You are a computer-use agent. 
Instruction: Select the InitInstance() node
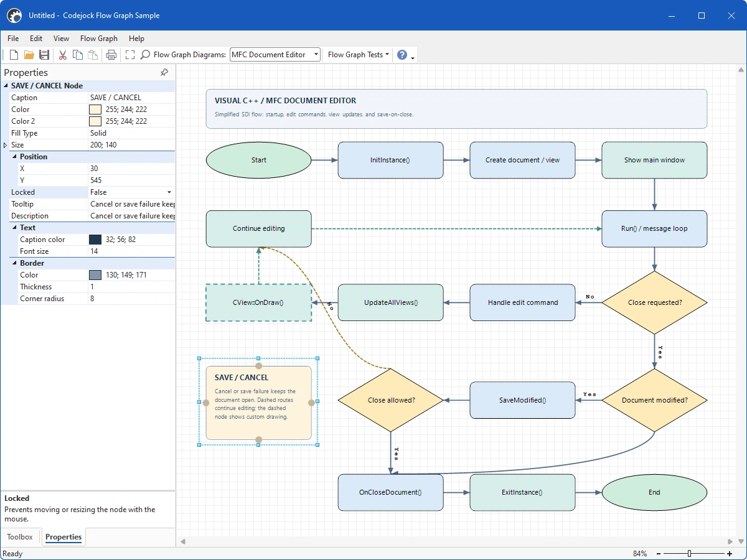[390, 160]
